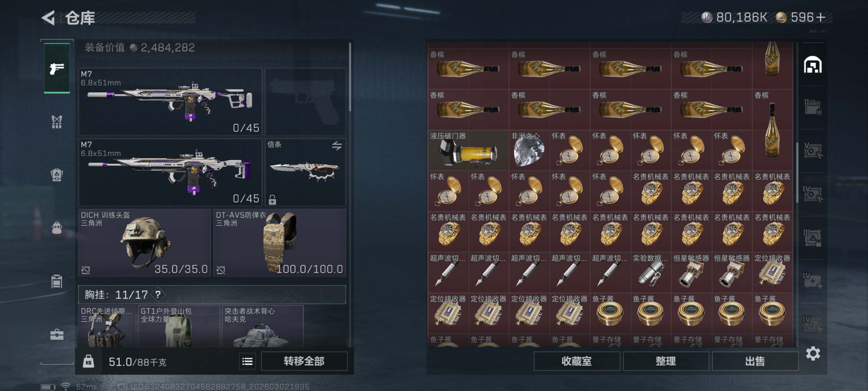Open the safe box toolbox icon
This screenshot has height=391, width=868.
[57, 334]
